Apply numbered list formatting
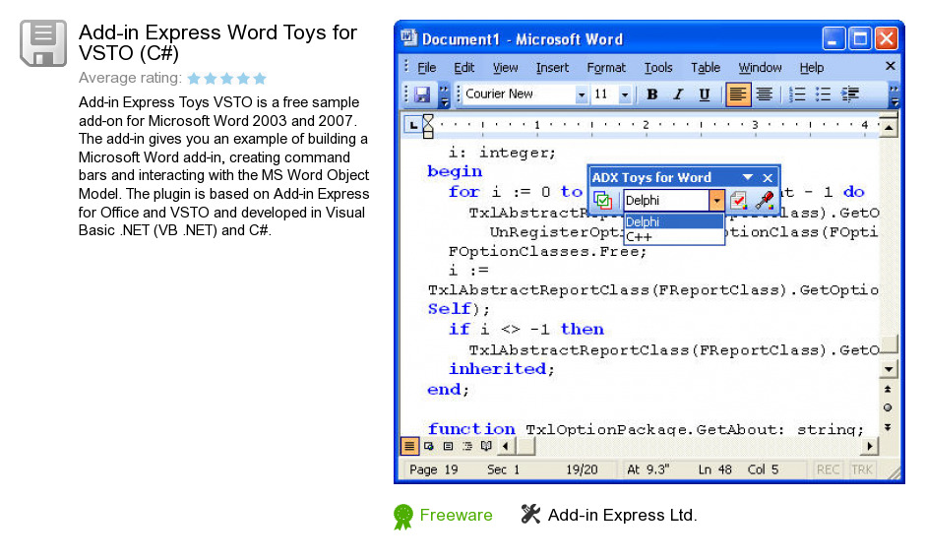This screenshot has width=925, height=560. point(797,94)
